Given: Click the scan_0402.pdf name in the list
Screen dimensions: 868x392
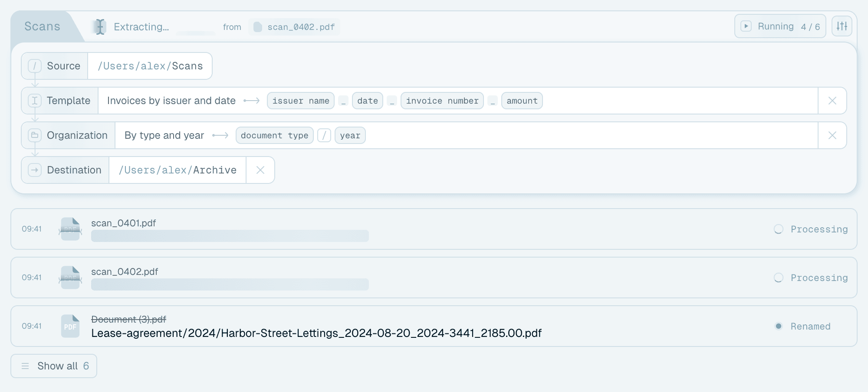Looking at the screenshot, I should tap(125, 271).
